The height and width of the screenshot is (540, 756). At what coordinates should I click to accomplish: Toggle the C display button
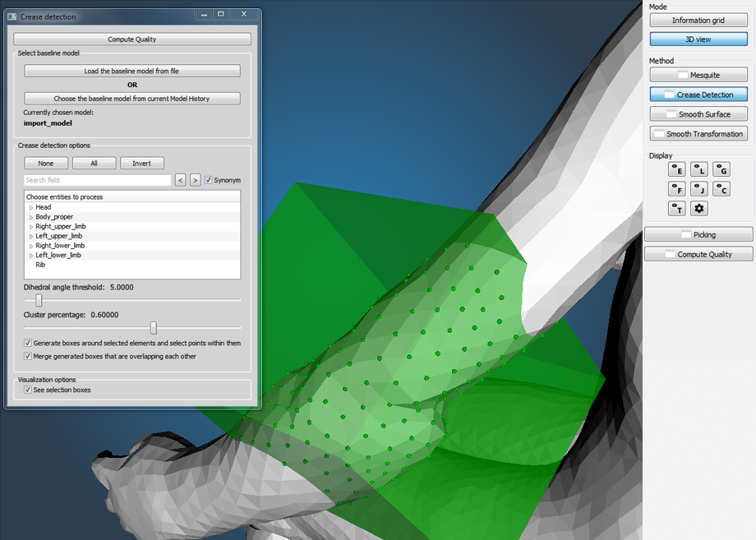(721, 189)
